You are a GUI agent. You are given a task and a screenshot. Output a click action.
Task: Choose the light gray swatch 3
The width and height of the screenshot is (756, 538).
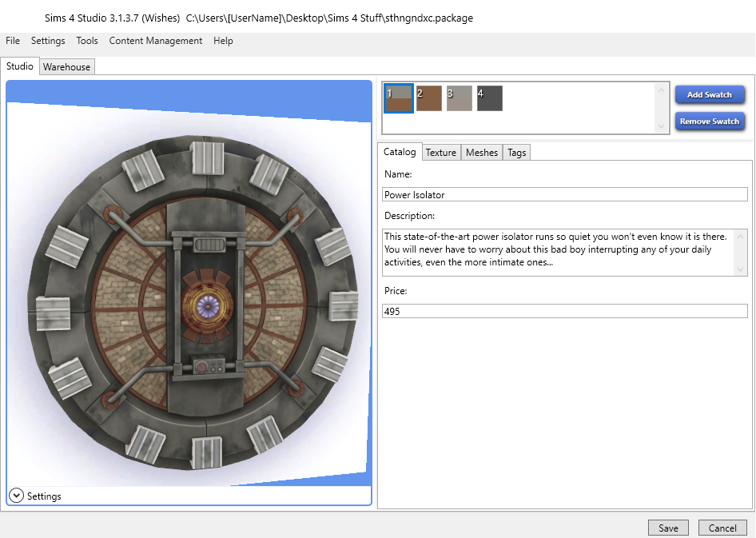460,98
